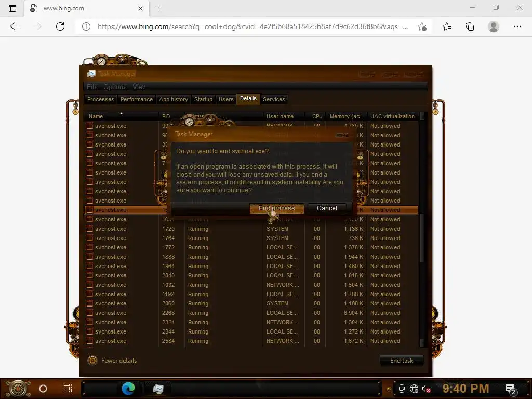This screenshot has width=532, height=399.
Task: Select svchost.exe row with PID 1772
Action: [x=251, y=248]
